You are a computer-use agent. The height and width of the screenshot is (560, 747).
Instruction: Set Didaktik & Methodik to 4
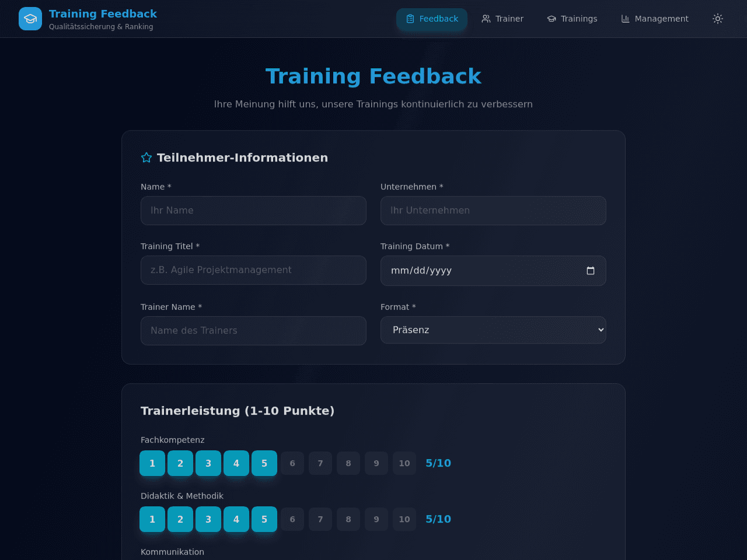tap(236, 519)
